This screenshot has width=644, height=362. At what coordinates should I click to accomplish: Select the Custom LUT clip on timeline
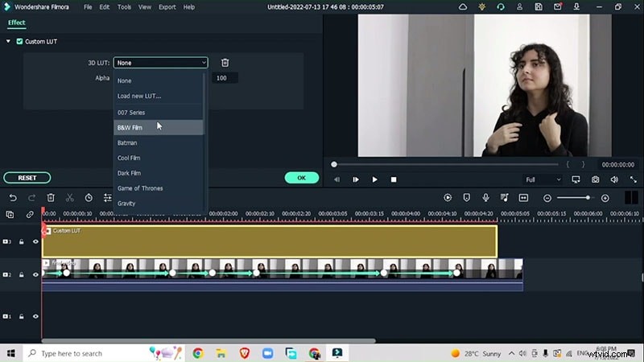pyautogui.click(x=270, y=241)
